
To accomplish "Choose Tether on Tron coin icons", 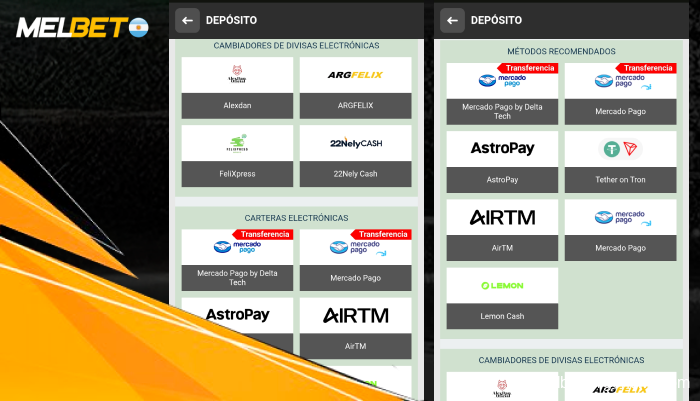I will (x=621, y=149).
